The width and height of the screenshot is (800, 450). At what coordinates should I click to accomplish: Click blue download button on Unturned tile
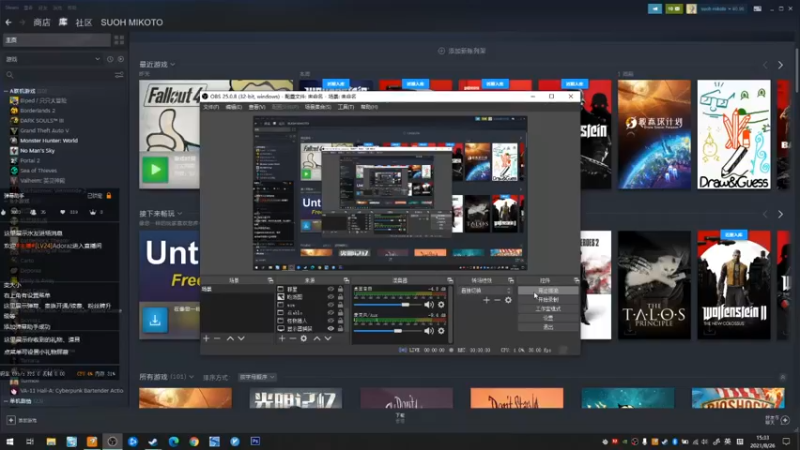point(155,320)
